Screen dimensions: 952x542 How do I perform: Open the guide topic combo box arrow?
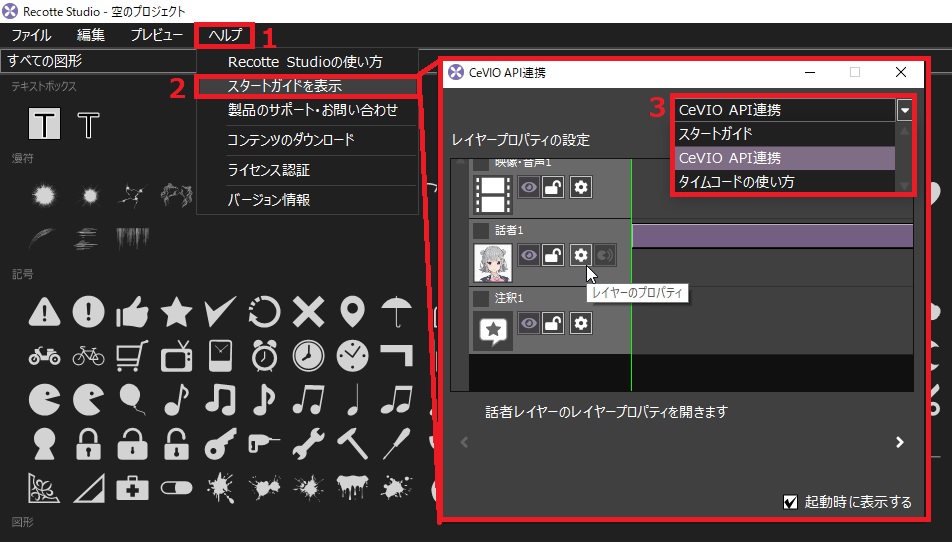pos(905,110)
